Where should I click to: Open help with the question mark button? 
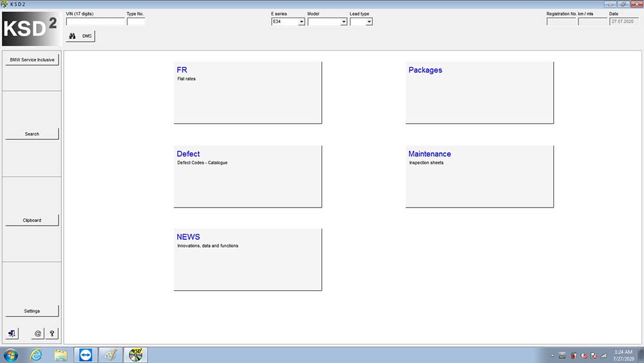pyautogui.click(x=52, y=333)
